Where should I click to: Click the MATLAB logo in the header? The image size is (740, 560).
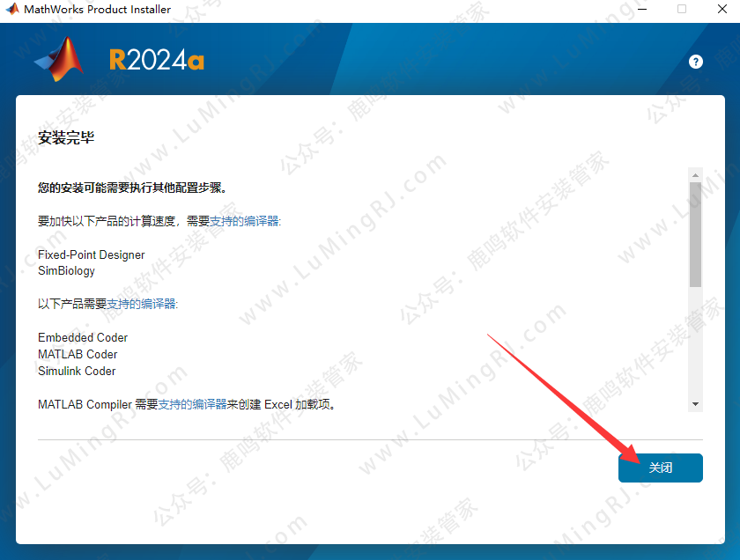tap(60, 60)
